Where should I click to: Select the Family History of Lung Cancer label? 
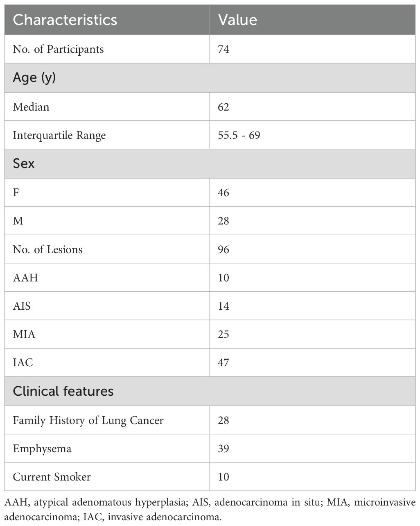point(88,420)
